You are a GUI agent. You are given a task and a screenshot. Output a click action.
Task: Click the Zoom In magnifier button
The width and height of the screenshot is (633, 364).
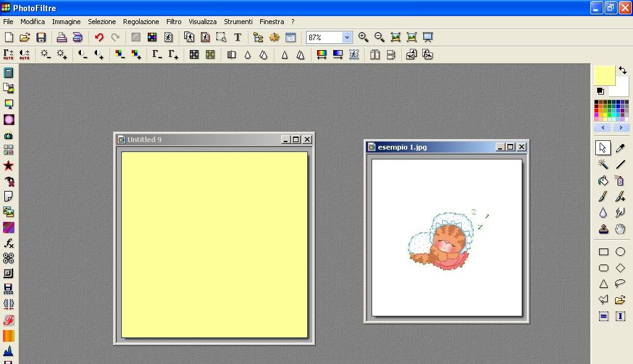[x=363, y=38]
